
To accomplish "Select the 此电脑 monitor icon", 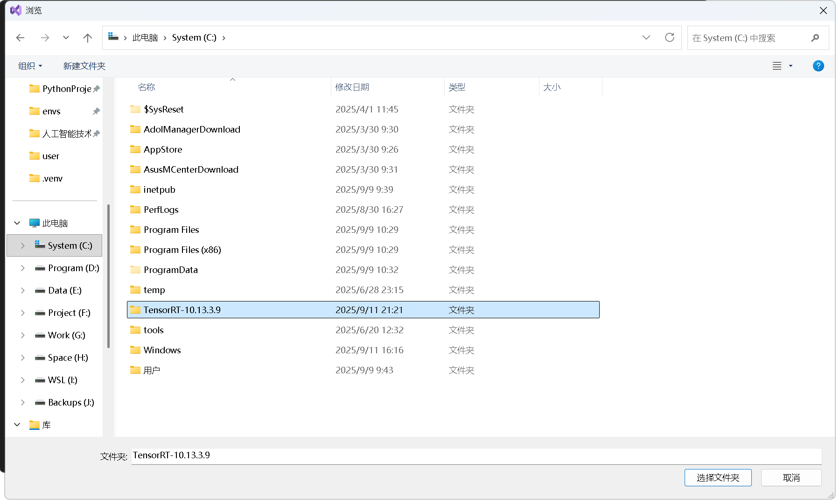I will click(35, 223).
